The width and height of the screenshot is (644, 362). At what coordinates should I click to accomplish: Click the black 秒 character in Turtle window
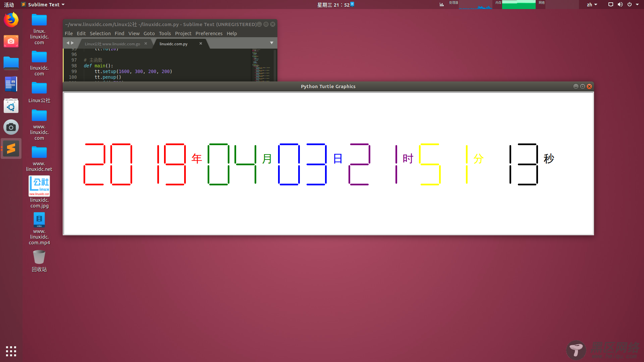pos(549,159)
